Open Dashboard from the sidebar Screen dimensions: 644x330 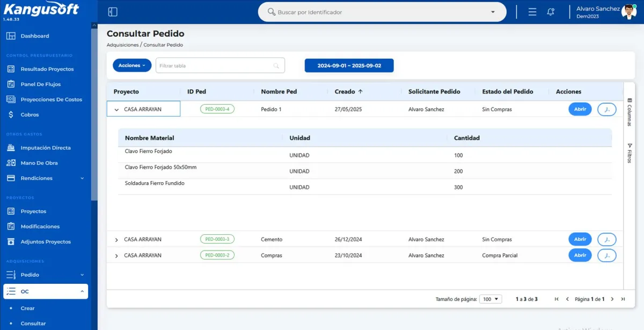[34, 36]
